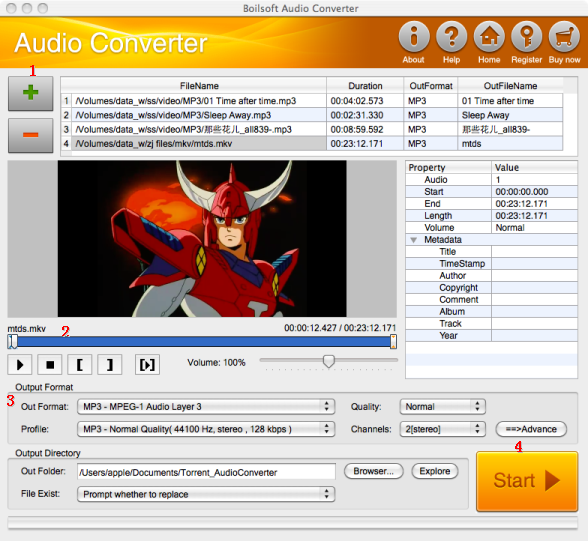The width and height of the screenshot is (588, 541).
Task: Click the TimeStamp metadata row
Action: point(492,264)
